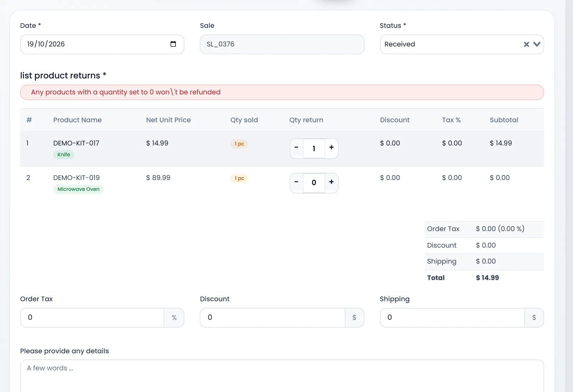573x392 pixels.
Task: Click the Total $ 14.99 amount
Action: point(487,278)
